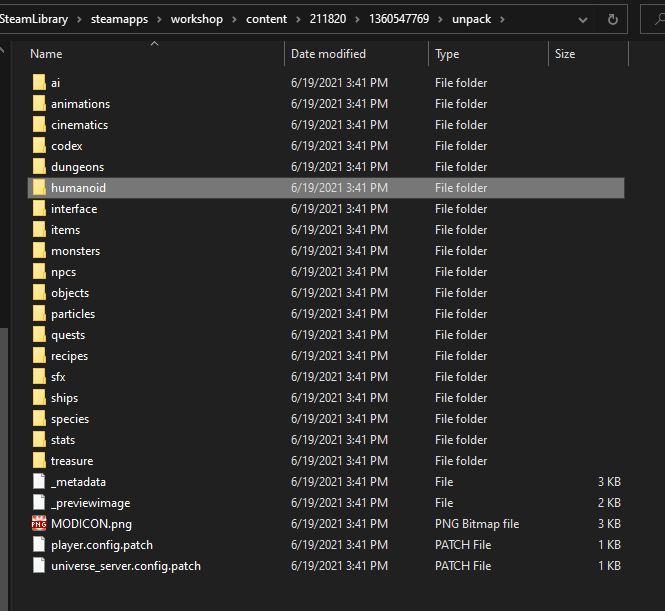665x611 pixels.
Task: Click the refresh icon in address bar
Action: 612,19
